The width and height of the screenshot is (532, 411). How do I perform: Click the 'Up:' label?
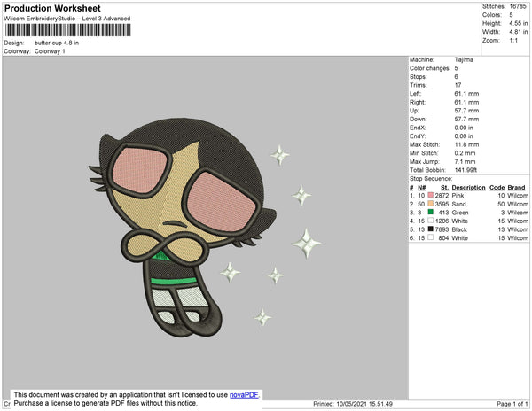[414, 111]
